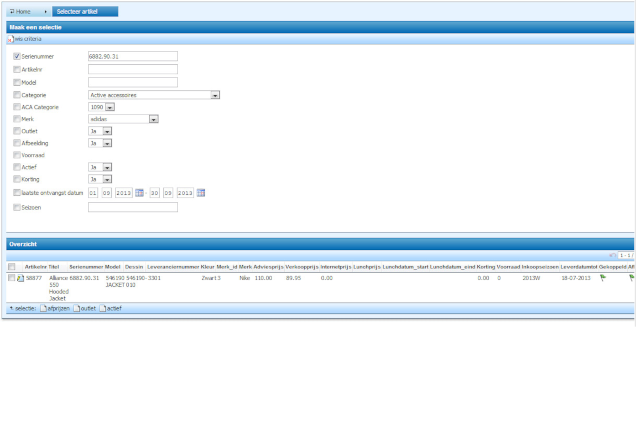Click the Home breadcrumb link

23,11
